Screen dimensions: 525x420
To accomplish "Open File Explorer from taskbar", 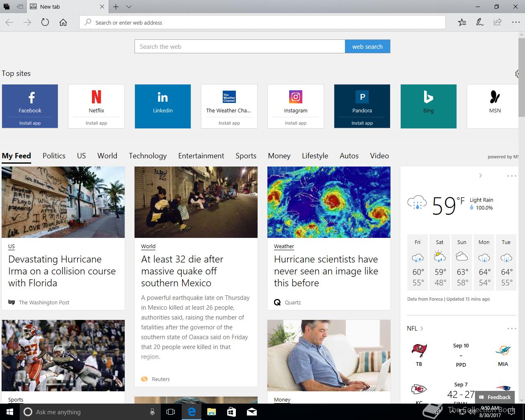I will pyautogui.click(x=211, y=412).
